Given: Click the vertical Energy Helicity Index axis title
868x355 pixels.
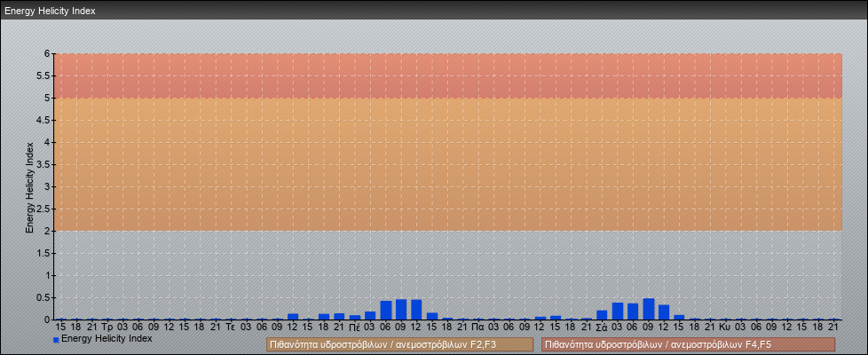Looking at the screenshot, I should (30, 187).
